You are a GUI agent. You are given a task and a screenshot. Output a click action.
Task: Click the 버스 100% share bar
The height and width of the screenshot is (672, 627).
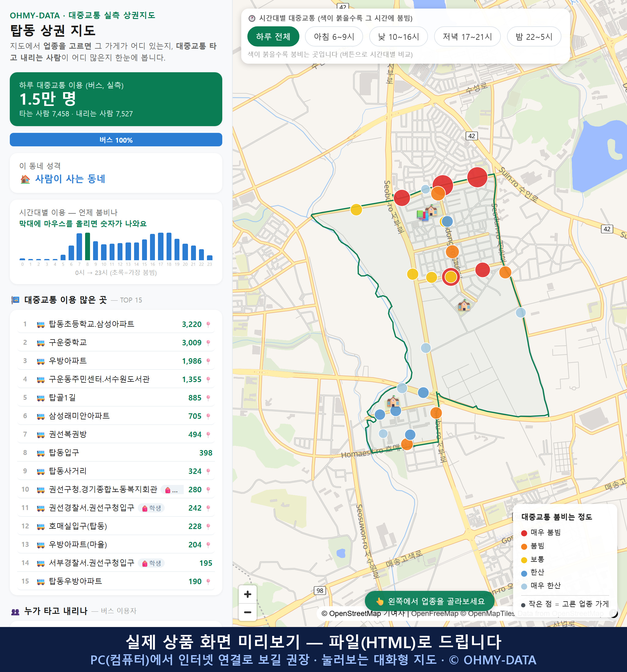(116, 140)
